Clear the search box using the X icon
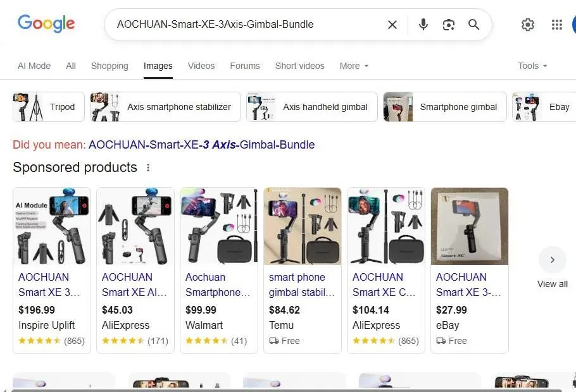This screenshot has height=392, width=576. pos(392,25)
